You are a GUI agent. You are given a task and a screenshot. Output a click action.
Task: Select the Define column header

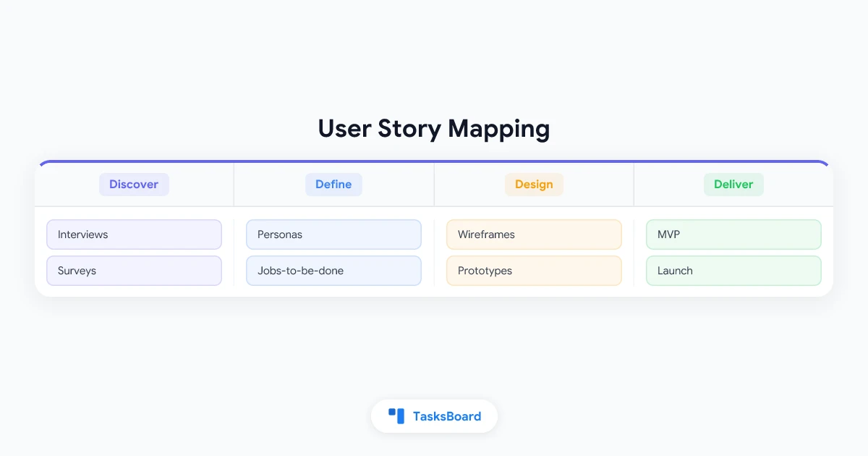(x=333, y=185)
